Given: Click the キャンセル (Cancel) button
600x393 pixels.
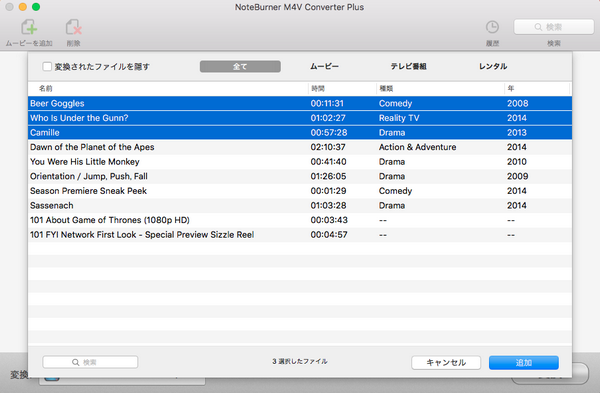Looking at the screenshot, I should [x=446, y=362].
